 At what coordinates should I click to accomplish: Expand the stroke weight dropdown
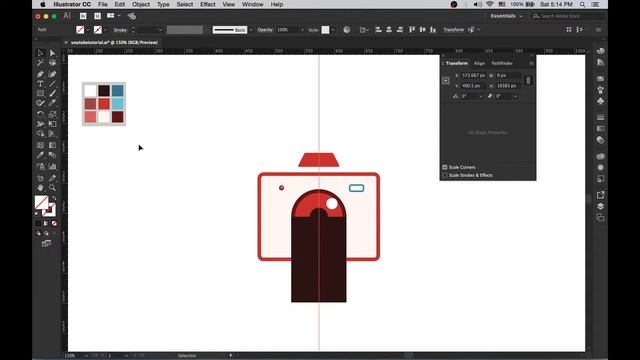(x=160, y=30)
